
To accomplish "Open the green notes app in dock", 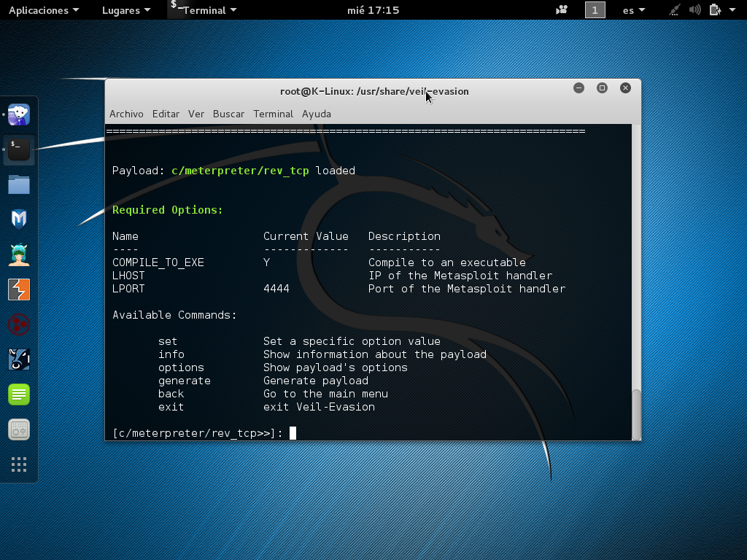I will pyautogui.click(x=19, y=394).
